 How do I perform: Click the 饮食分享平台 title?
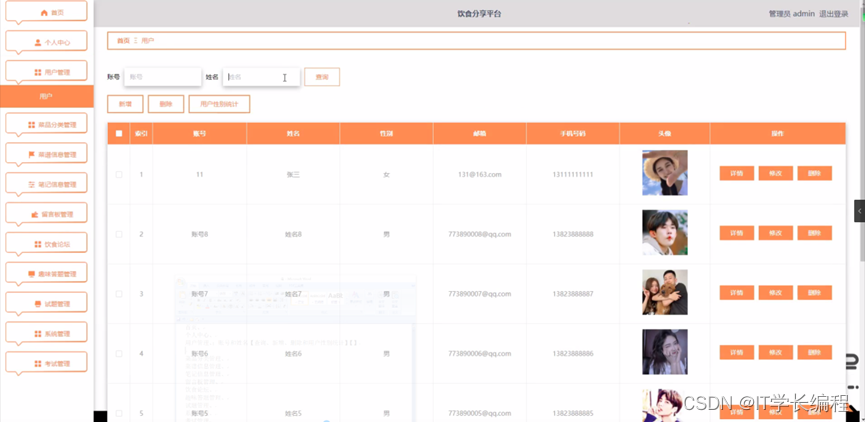click(479, 14)
